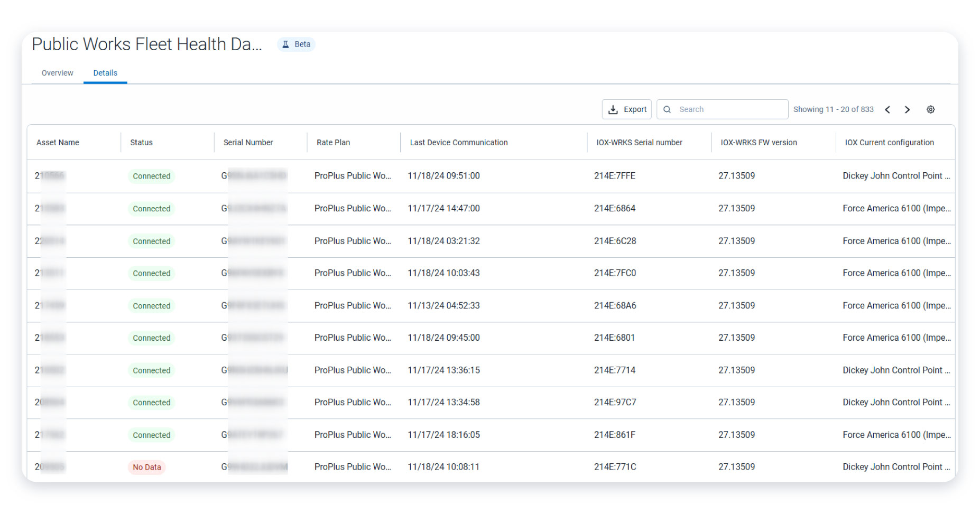This screenshot has height=514, width=980.
Task: Sort by Last Device Communication header
Action: [x=458, y=142]
